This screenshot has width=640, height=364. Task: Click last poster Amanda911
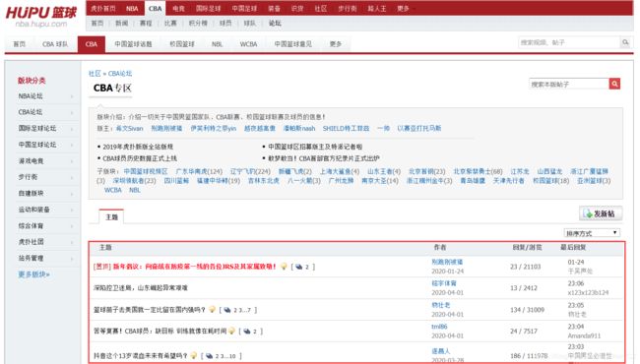click(x=584, y=335)
